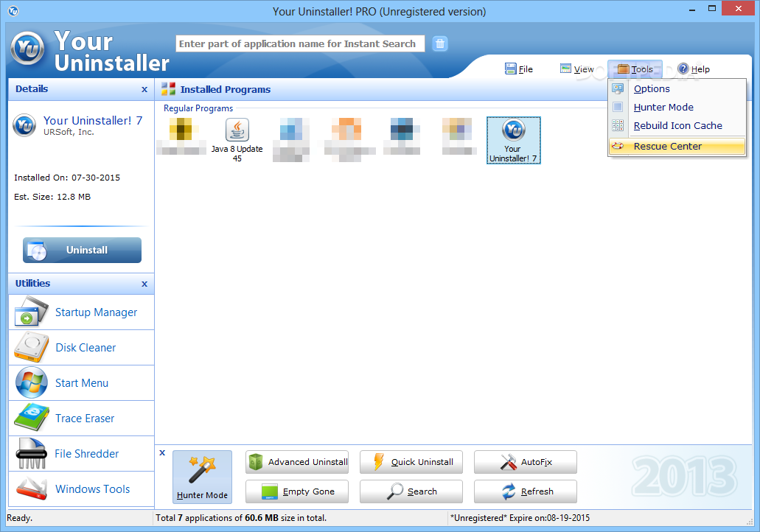Click the total applications status text
Image resolution: width=760 pixels, height=532 pixels.
241,518
